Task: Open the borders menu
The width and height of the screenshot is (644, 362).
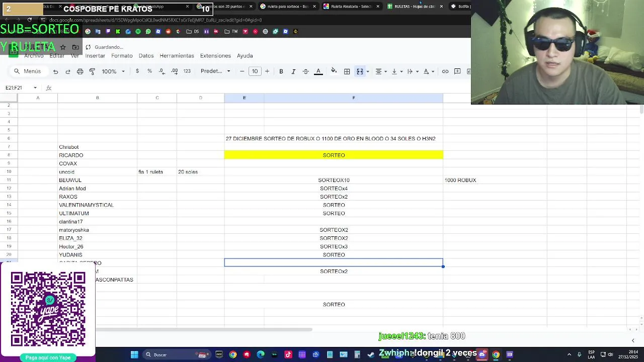Action: tap(347, 71)
